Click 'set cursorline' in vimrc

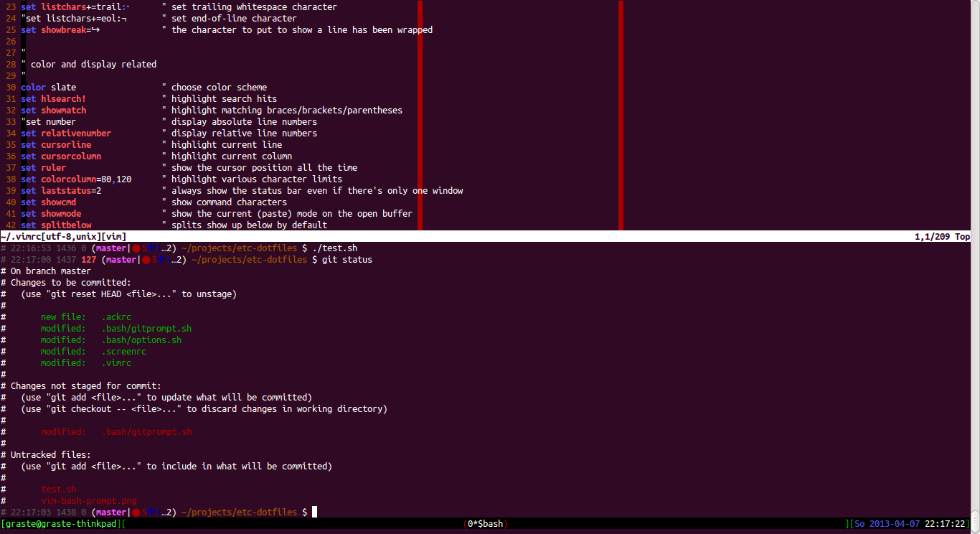pyautogui.click(x=56, y=144)
